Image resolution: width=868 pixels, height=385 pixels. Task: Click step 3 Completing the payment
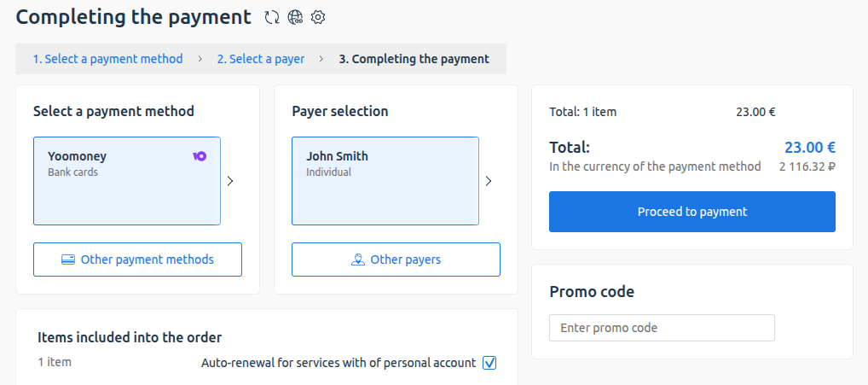click(x=414, y=59)
